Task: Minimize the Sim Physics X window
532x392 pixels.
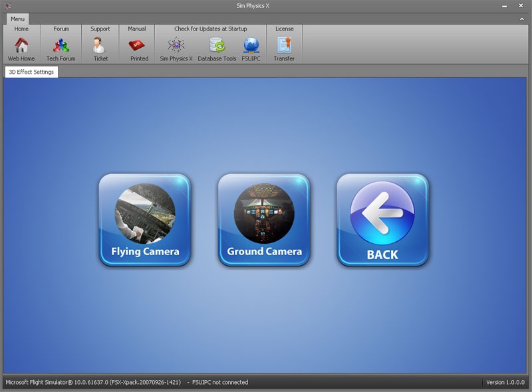Action: tap(503, 5)
